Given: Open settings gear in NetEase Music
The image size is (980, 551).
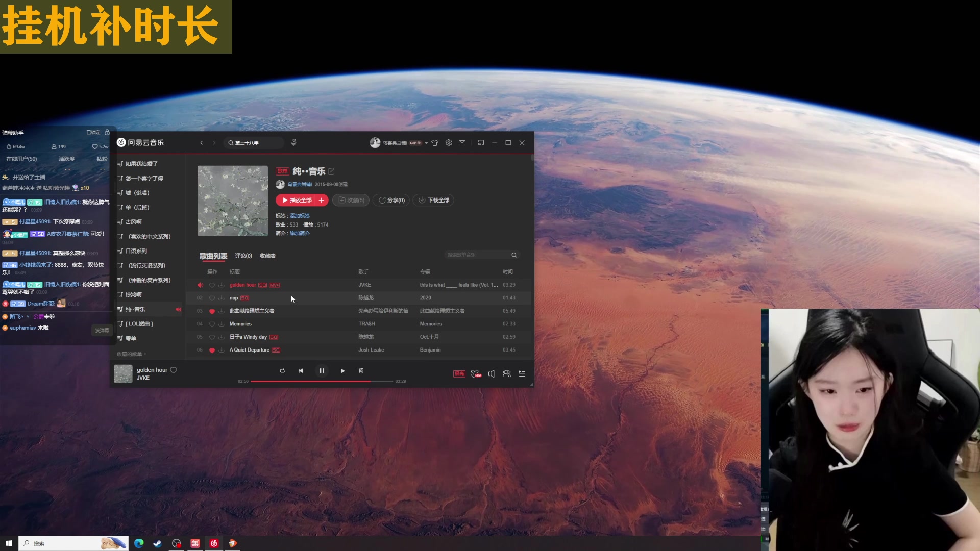Looking at the screenshot, I should tap(449, 143).
